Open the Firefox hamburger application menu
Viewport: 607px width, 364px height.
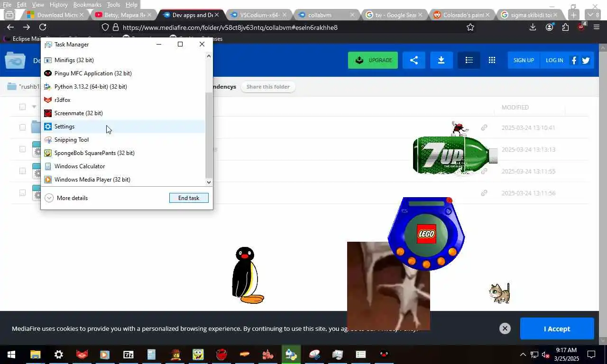pyautogui.click(x=597, y=27)
